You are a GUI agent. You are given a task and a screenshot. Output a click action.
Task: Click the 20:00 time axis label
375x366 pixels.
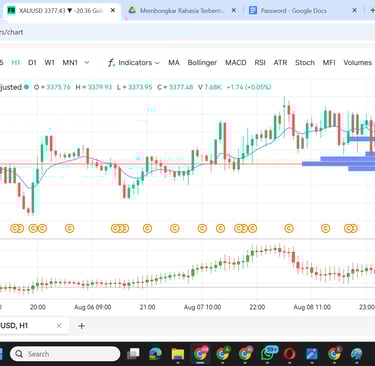[x=38, y=307]
